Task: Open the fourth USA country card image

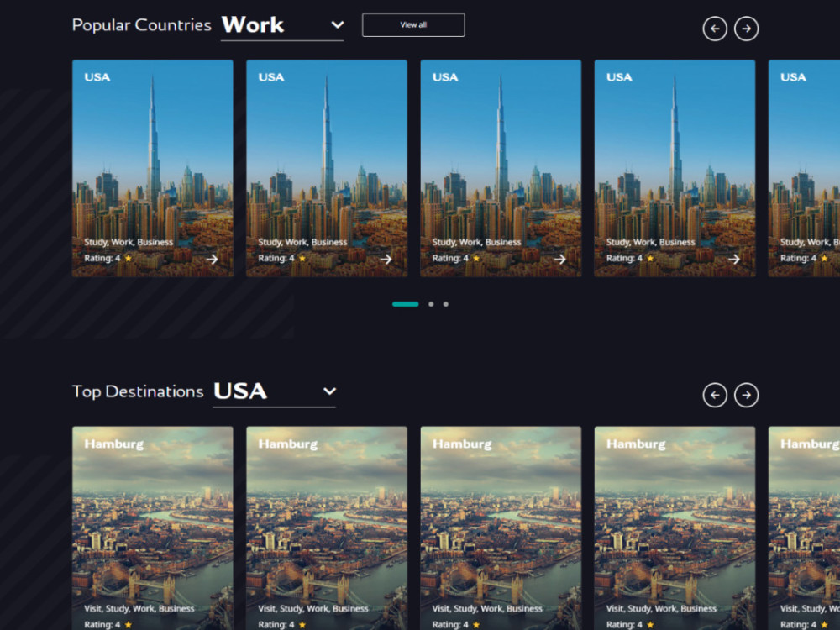Action: click(x=675, y=168)
